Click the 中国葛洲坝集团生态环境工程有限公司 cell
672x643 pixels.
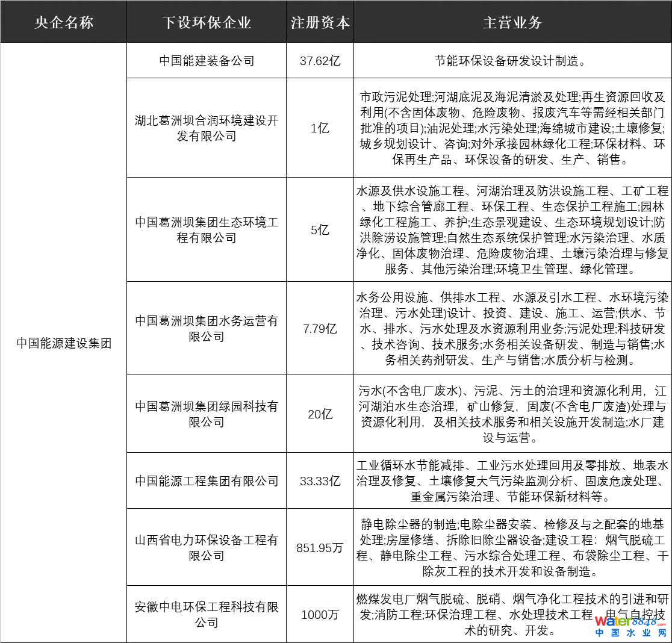click(207, 230)
